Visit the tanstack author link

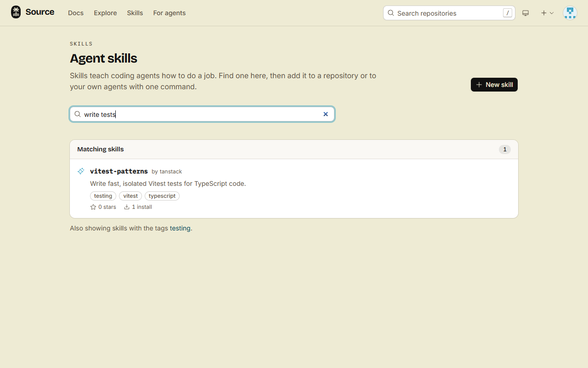171,172
